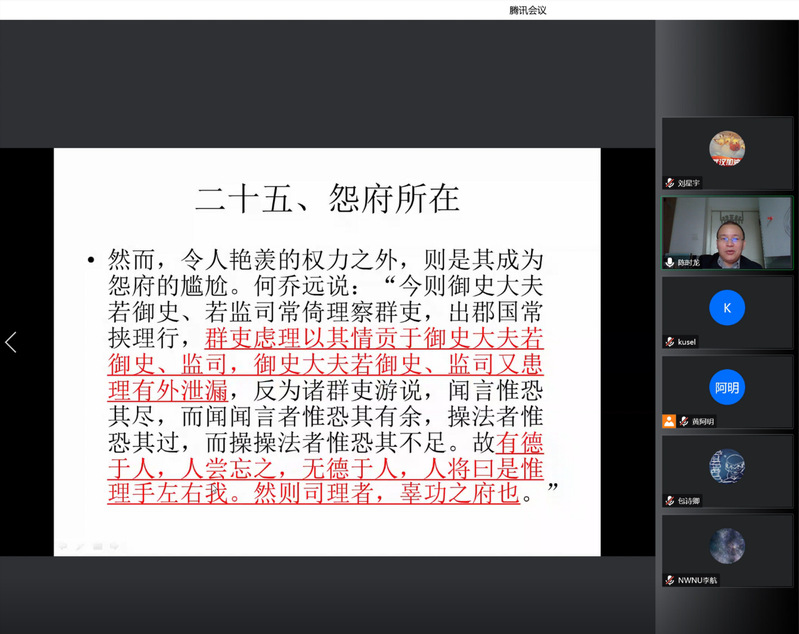This screenshot has width=799, height=634.
Task: Select 刘星宇's avatar tile
Action: click(727, 148)
